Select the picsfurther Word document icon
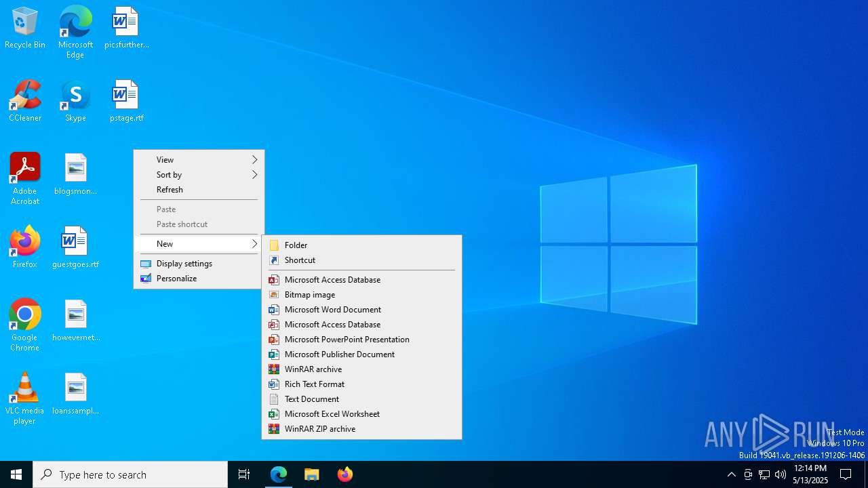 click(x=126, y=28)
